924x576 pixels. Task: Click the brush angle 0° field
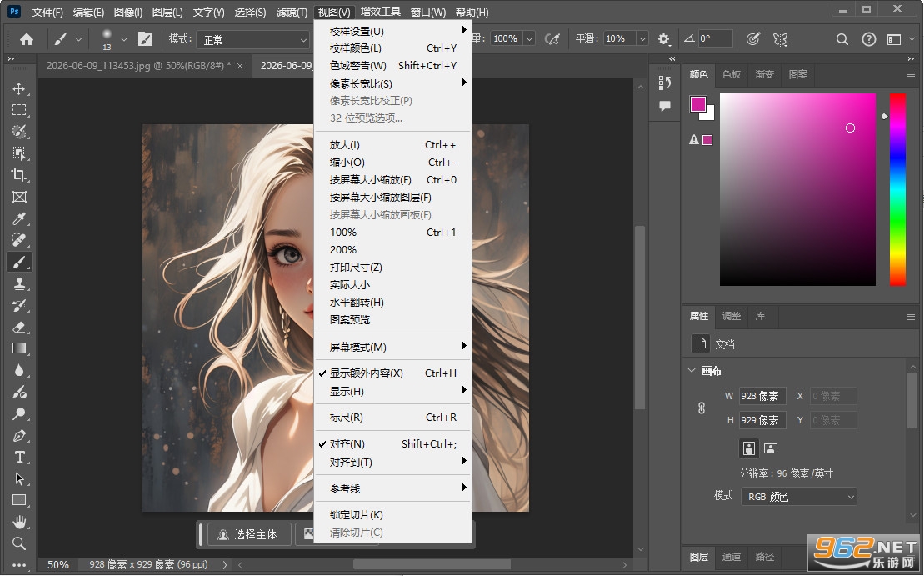[x=715, y=39]
